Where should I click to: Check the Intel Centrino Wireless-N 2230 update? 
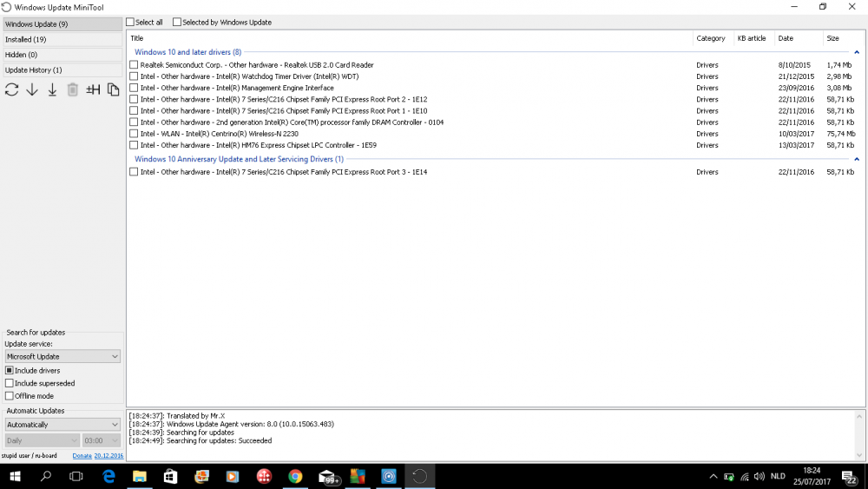(134, 134)
